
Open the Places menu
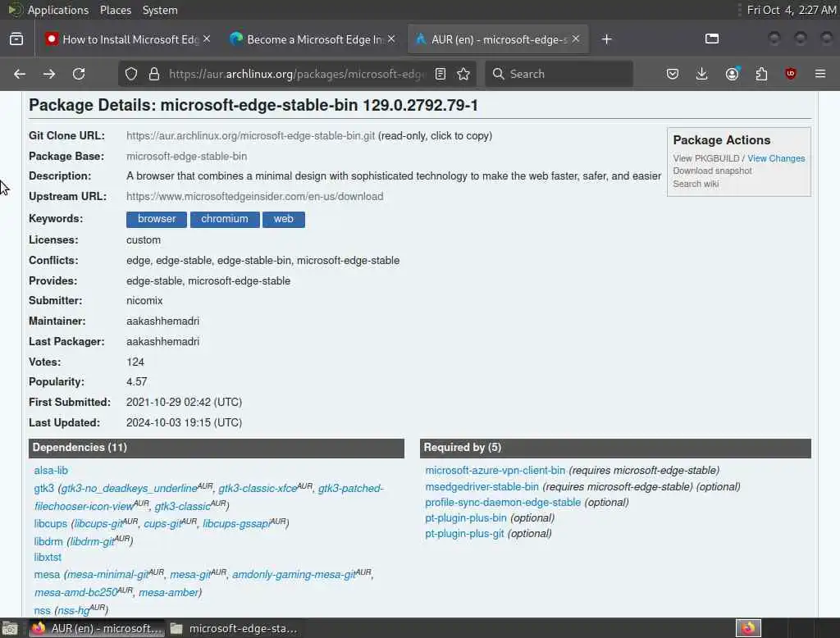point(116,10)
